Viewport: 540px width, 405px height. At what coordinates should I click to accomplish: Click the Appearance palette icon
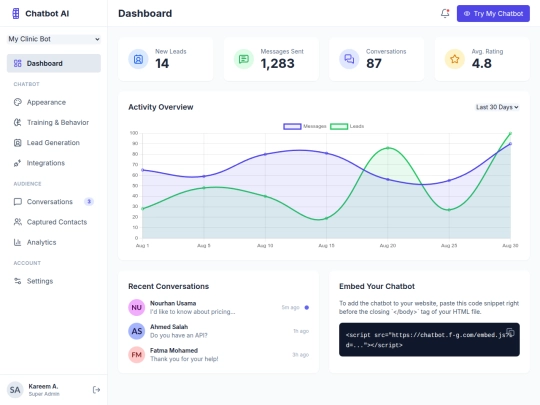18,102
